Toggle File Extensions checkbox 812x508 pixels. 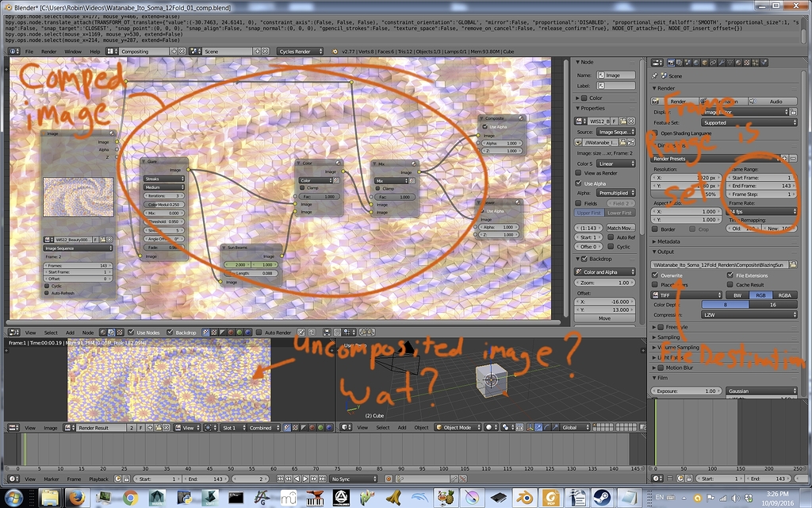pyautogui.click(x=730, y=275)
